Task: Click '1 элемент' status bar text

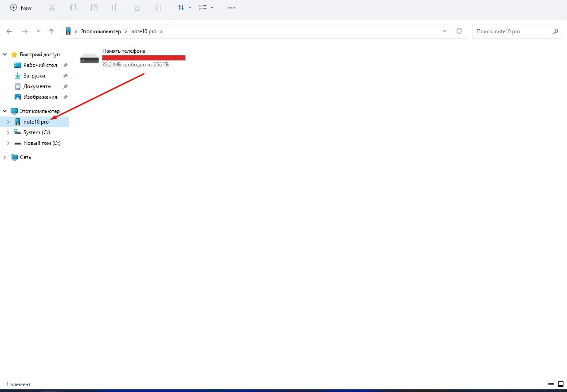Action: (x=19, y=384)
